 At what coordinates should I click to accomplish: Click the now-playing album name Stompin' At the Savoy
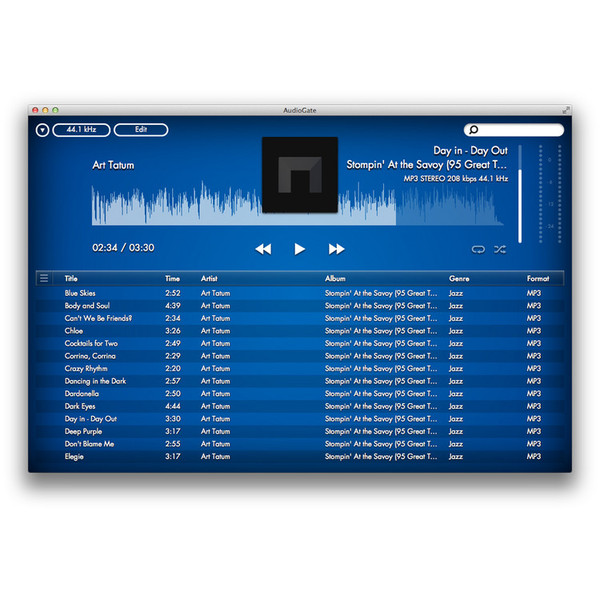coord(426,165)
